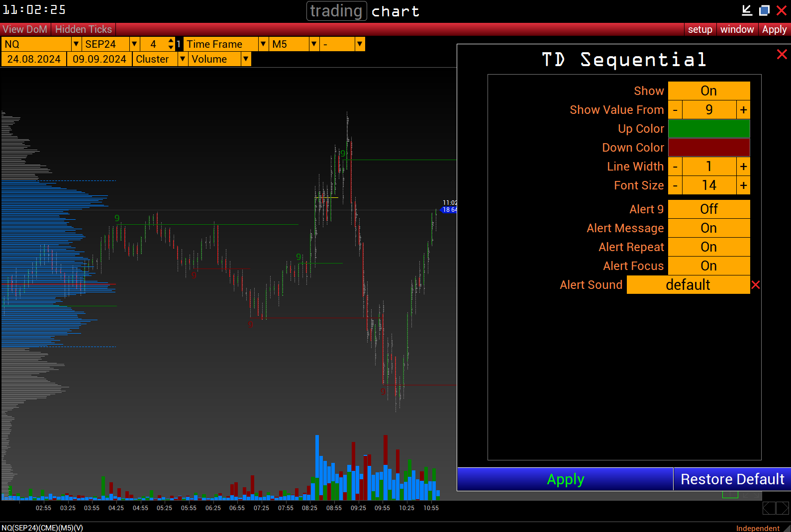Close the TD Sequential settings panel
This screenshot has height=532, width=791.
(782, 54)
